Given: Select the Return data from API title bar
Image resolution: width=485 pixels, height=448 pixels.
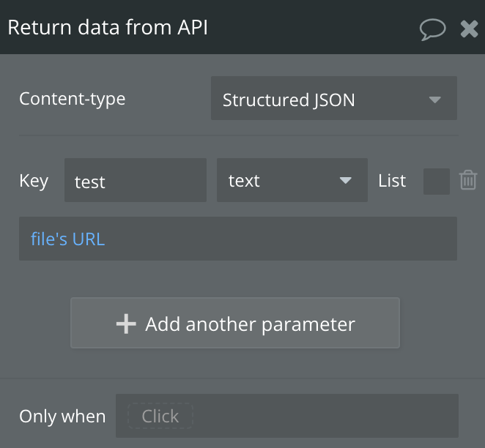Looking at the screenshot, I should pos(242,27).
